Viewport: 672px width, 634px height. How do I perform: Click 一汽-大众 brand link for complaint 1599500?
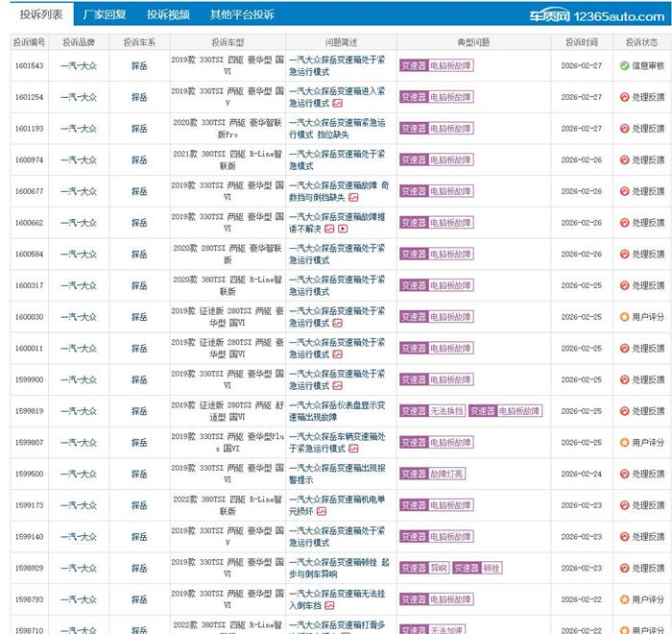coord(78,474)
